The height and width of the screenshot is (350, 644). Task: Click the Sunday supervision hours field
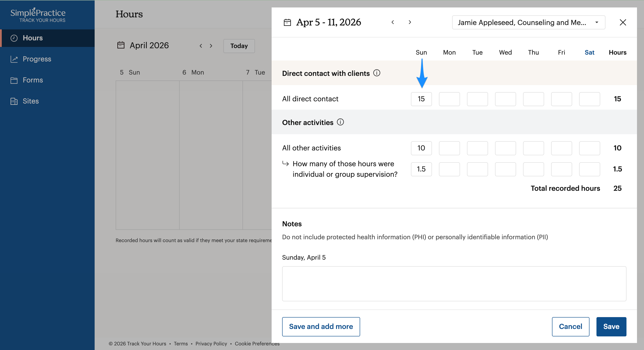click(421, 169)
